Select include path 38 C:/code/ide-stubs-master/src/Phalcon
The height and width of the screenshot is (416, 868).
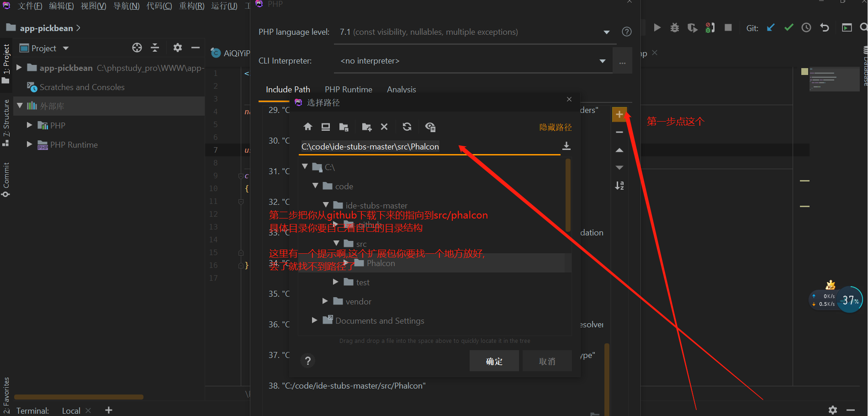(x=347, y=386)
